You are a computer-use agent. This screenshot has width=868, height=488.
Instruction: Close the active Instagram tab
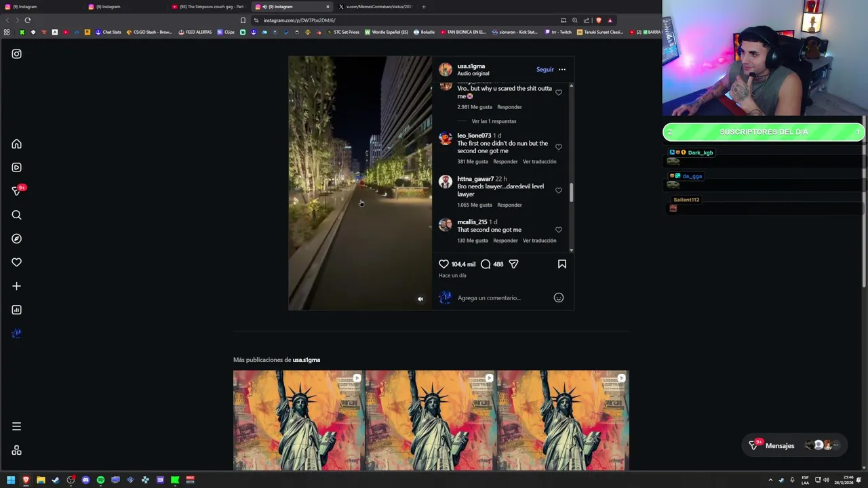coord(328,7)
